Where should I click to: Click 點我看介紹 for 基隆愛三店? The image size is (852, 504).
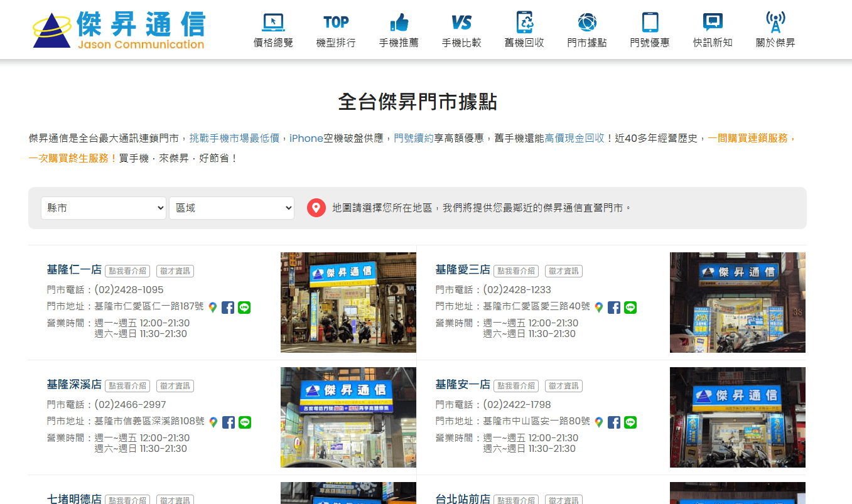515,271
